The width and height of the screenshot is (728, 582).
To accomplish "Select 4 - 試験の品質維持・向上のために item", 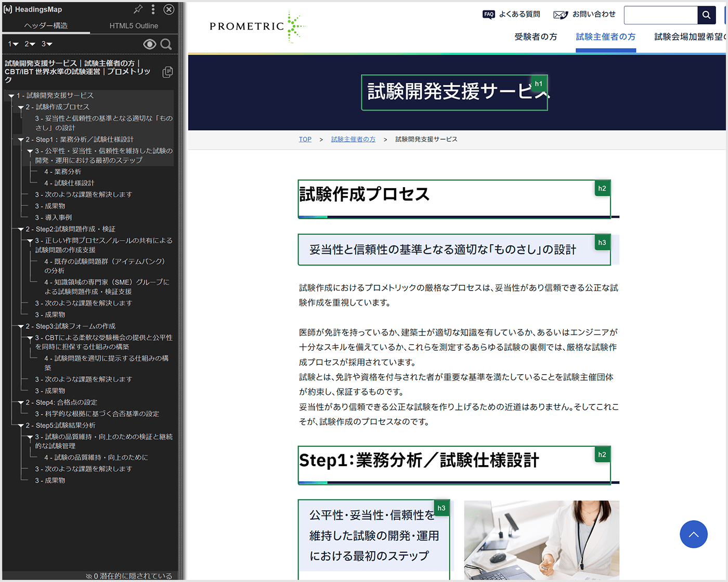I will click(x=96, y=457).
